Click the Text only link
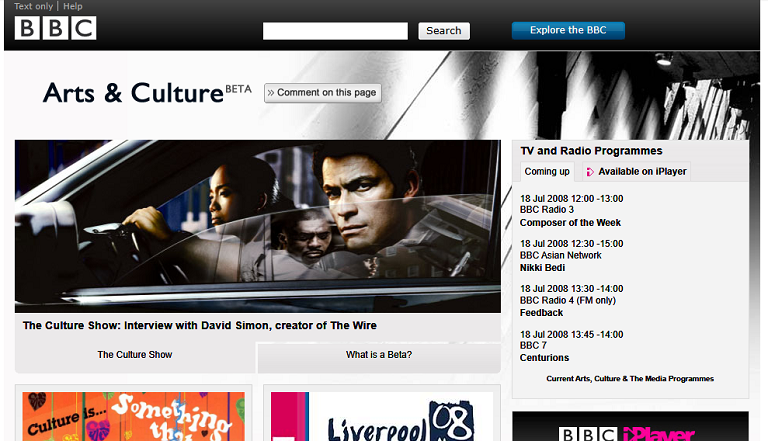Viewport: 768px width, 441px height. point(33,6)
